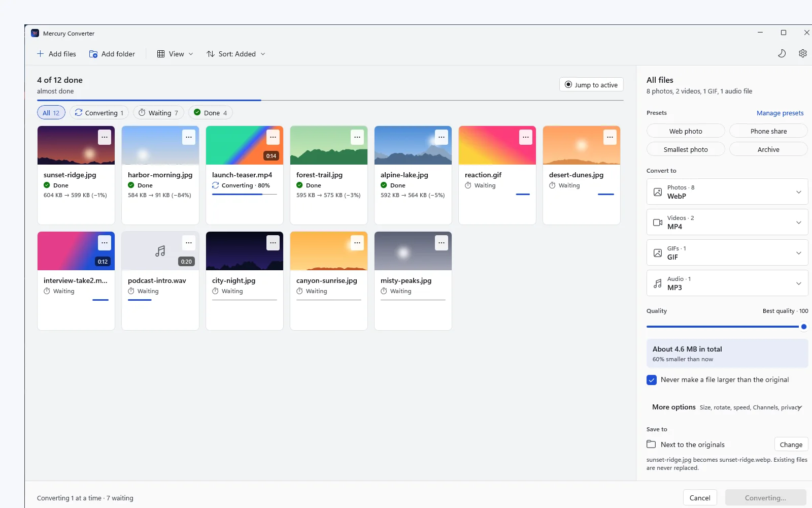812x508 pixels.
Task: Click Add files button
Action: pos(56,54)
